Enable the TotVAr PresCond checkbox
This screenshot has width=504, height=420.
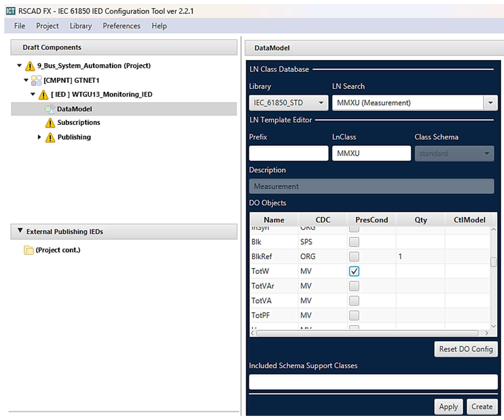354,286
